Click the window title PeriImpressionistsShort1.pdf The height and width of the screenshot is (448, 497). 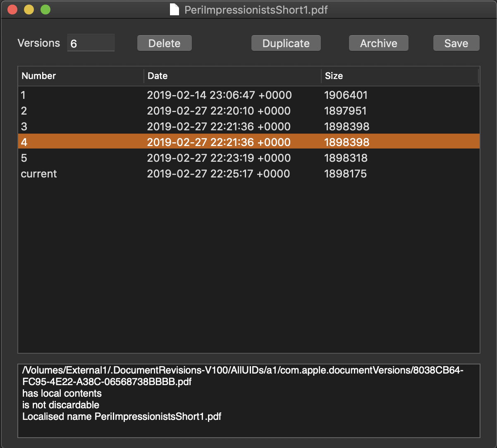click(x=256, y=10)
